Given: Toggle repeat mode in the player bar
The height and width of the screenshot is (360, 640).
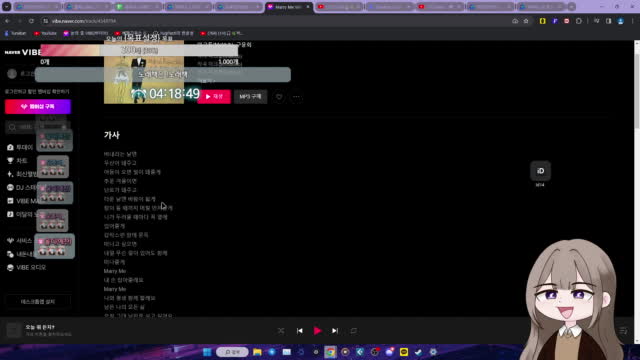Looking at the screenshot, I should tap(353, 331).
